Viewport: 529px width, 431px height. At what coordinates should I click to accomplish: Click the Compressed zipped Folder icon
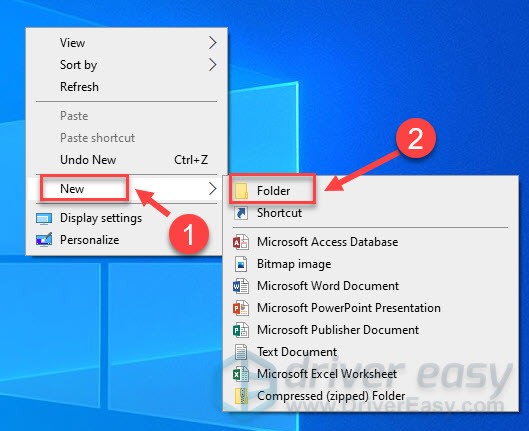click(241, 396)
